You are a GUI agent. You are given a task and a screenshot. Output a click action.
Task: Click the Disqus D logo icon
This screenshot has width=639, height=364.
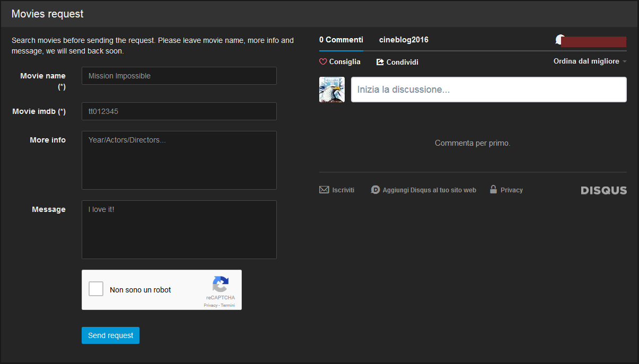pos(375,190)
